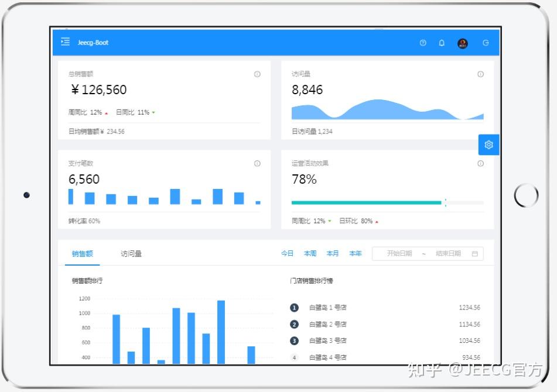Click the 本周 quick filter link
The height and width of the screenshot is (392, 557).
pos(309,253)
